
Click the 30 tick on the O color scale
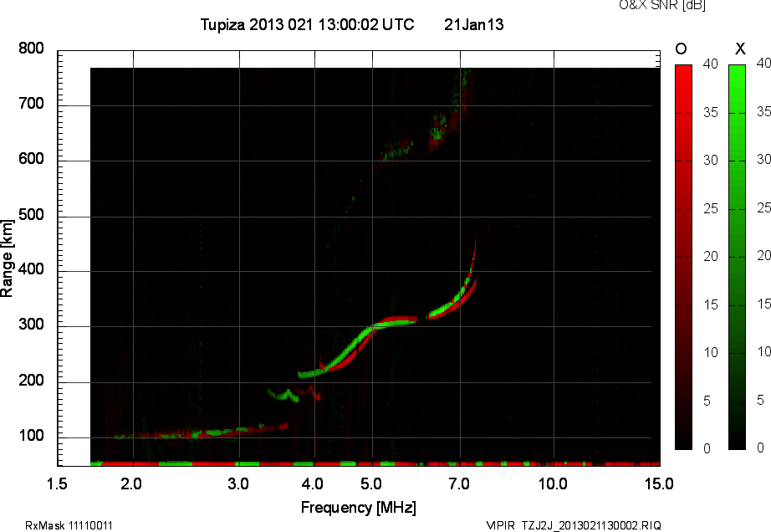click(711, 161)
